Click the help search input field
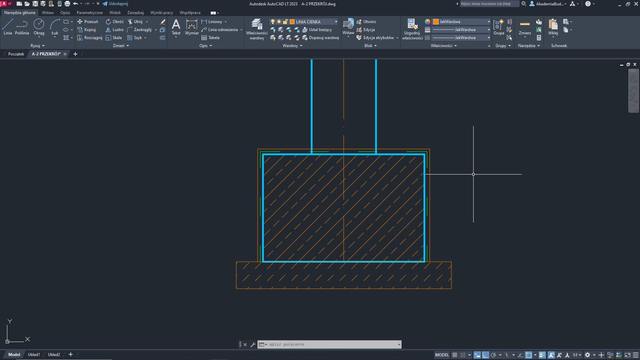Viewport: 640px width, 360px height. (x=489, y=4)
